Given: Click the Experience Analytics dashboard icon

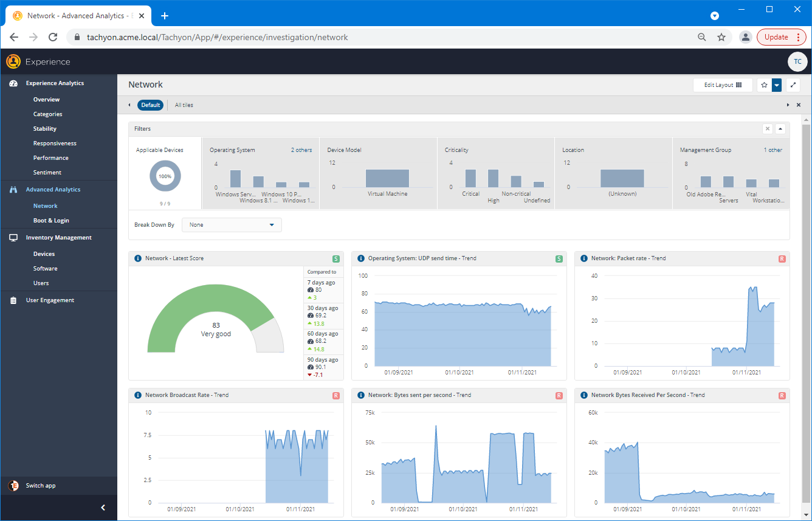Looking at the screenshot, I should tap(13, 83).
